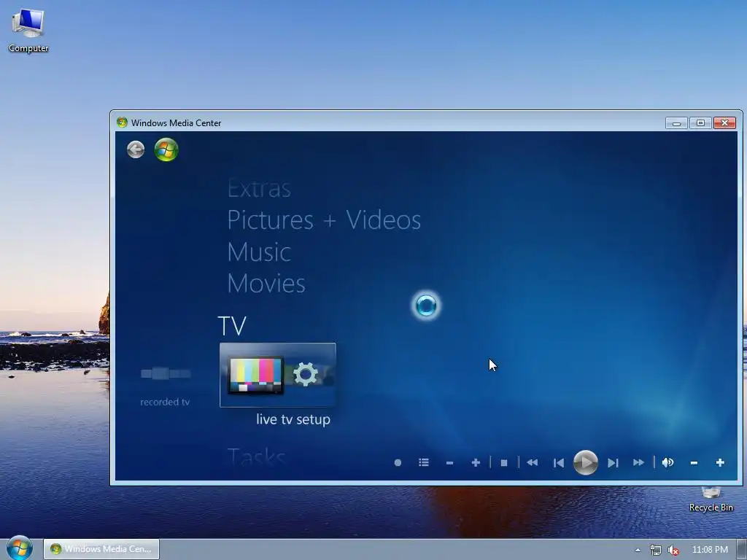The height and width of the screenshot is (560, 747).
Task: Click the live tv setup label
Action: pos(293,419)
